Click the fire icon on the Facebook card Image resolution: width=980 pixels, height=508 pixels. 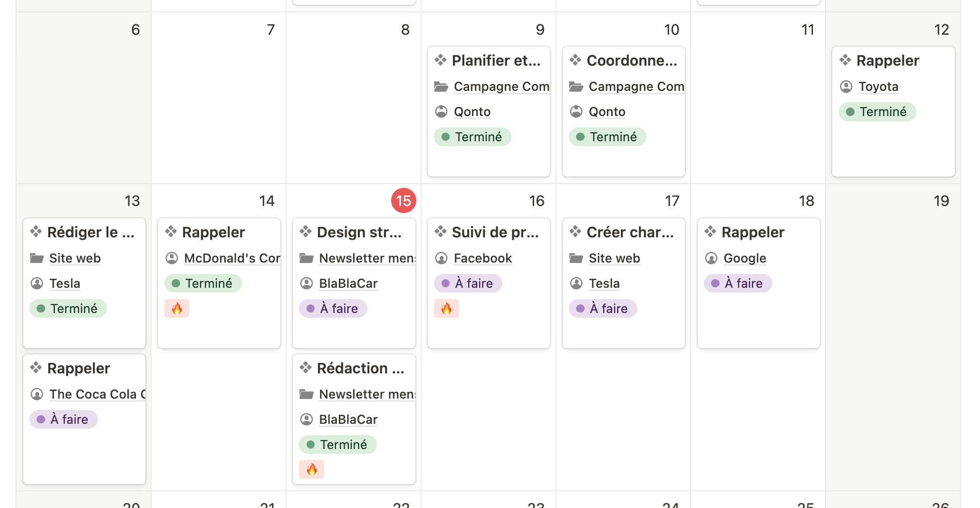pyautogui.click(x=446, y=309)
